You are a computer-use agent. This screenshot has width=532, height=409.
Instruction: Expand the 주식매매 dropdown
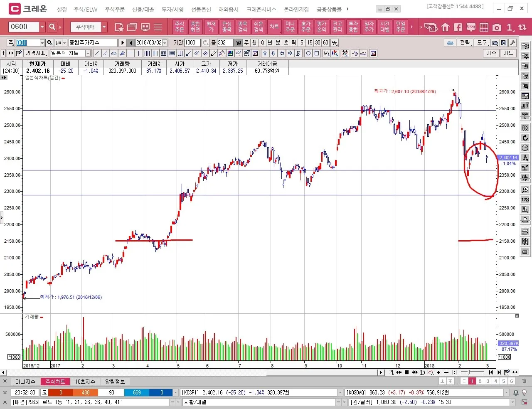pyautogui.click(x=104, y=27)
